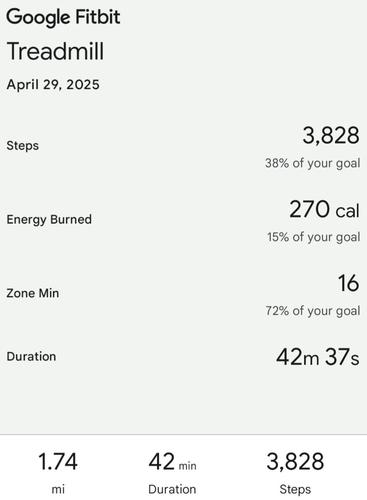This screenshot has width=367, height=500.
Task: Tap the bottom Duration caption
Action: pyautogui.click(x=172, y=489)
